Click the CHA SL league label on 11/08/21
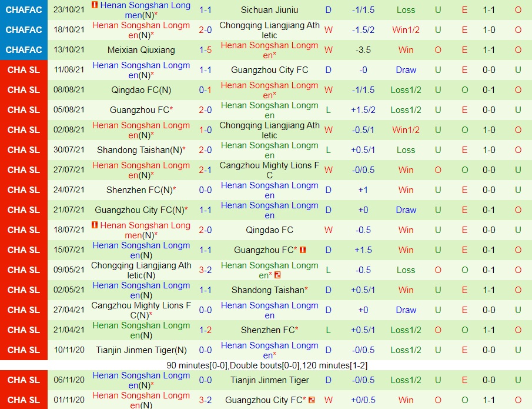Image resolution: width=532 pixels, height=409 pixels. pyautogui.click(x=24, y=70)
